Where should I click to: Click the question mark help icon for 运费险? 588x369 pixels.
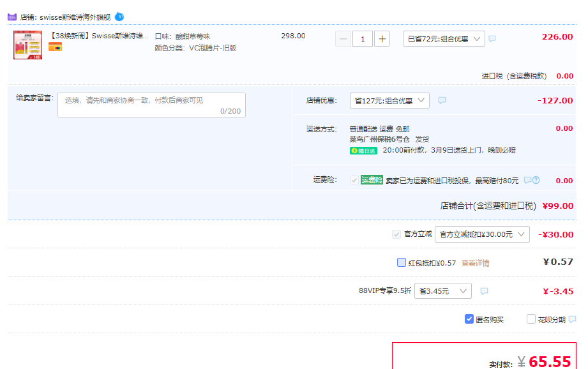point(536,181)
